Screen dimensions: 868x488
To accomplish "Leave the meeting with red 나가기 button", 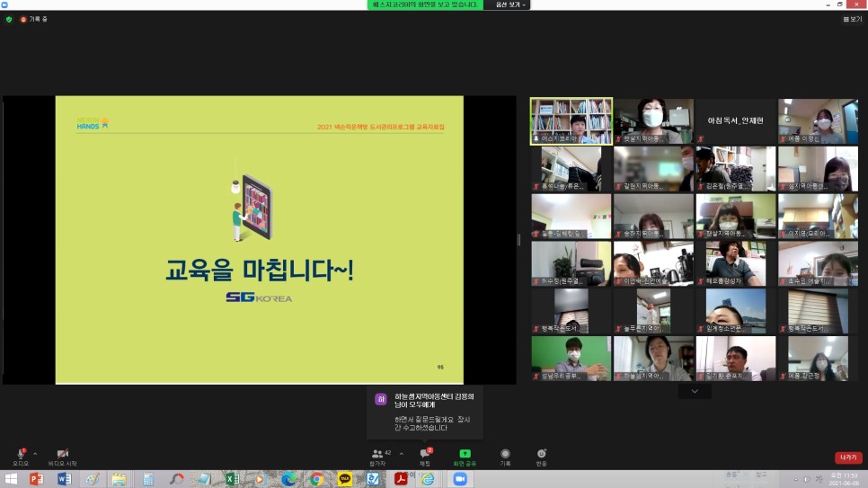I will click(848, 457).
